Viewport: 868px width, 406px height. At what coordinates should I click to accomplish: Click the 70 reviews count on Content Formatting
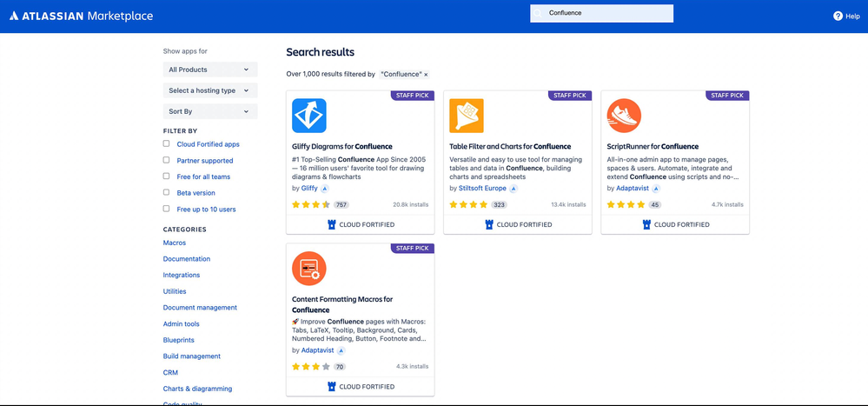tap(340, 367)
